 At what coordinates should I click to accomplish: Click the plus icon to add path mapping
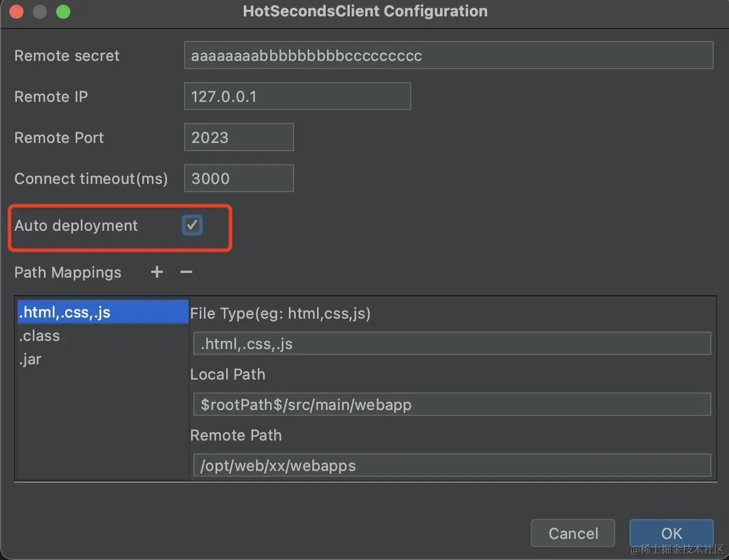[156, 272]
